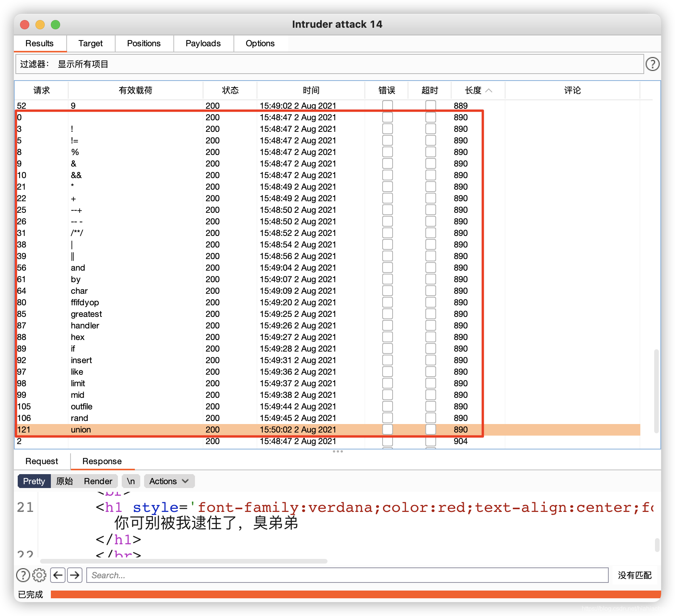Select the Pretty view button
675x616 pixels.
tap(34, 481)
